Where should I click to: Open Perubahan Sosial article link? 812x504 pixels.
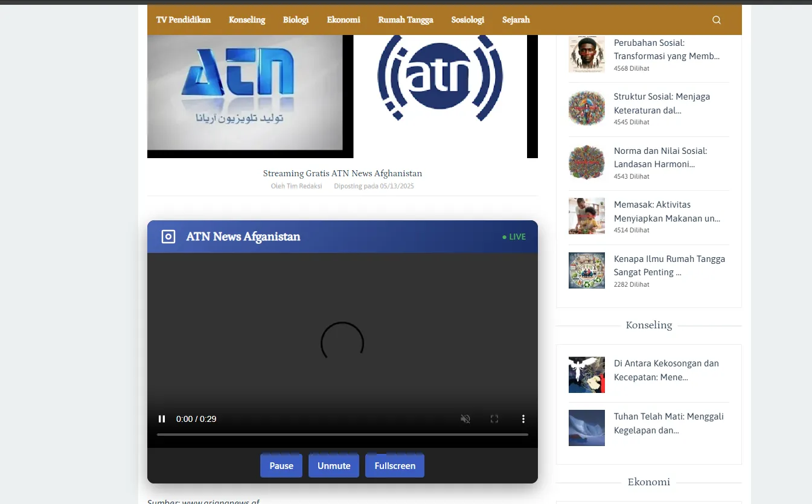point(667,49)
